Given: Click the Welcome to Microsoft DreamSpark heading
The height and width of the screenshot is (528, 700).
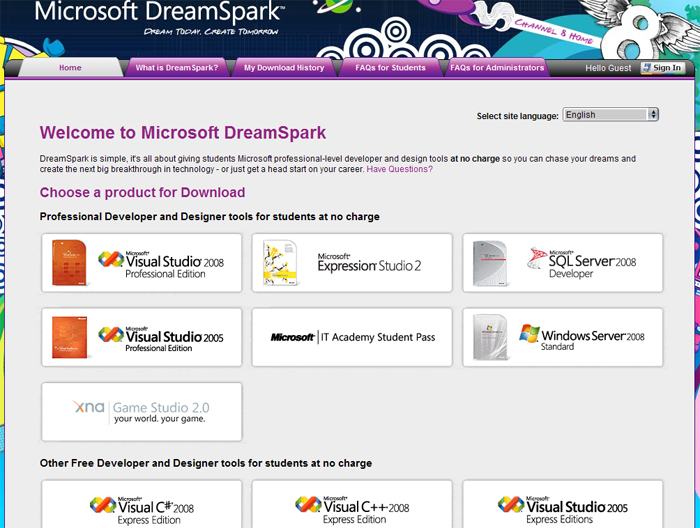Looking at the screenshot, I should click(183, 133).
